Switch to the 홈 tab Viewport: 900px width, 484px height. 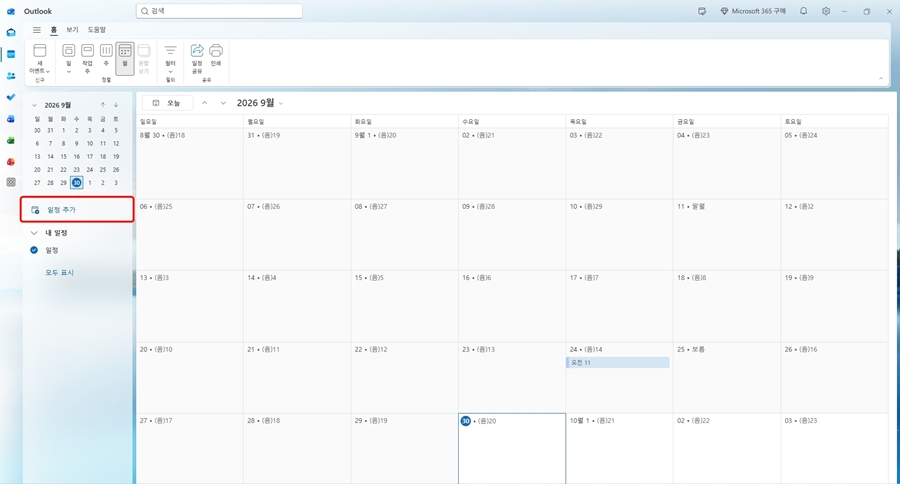coord(54,30)
